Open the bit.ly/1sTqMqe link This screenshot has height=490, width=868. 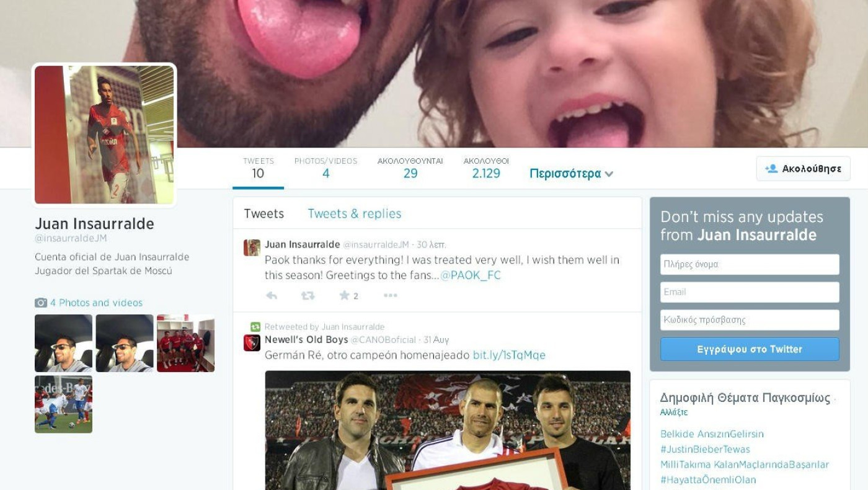click(x=509, y=355)
